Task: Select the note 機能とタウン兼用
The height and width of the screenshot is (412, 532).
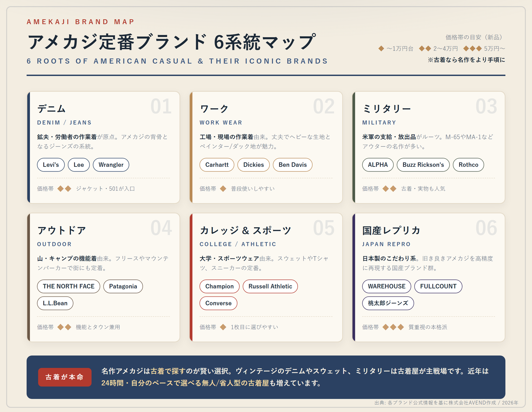Action: [98, 327]
